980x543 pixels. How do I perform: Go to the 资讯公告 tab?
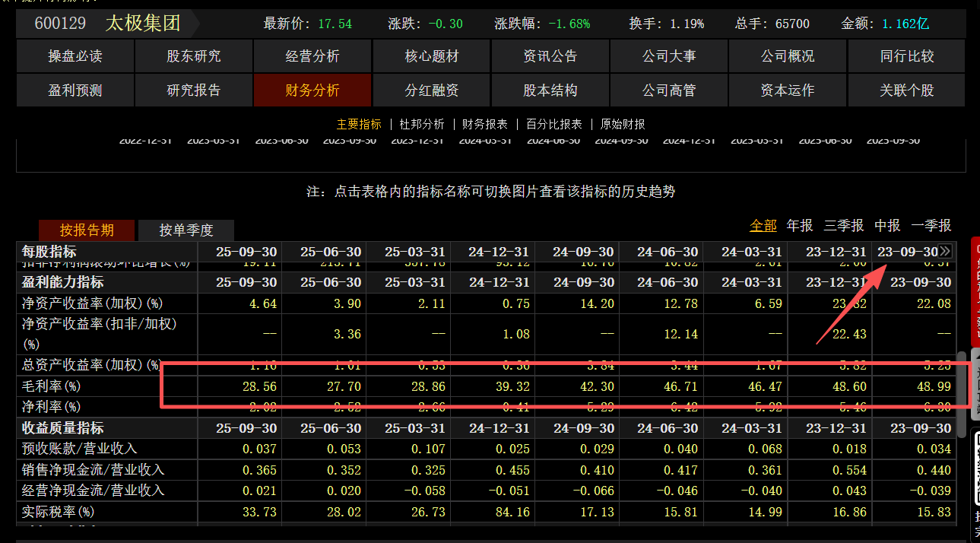(x=550, y=56)
